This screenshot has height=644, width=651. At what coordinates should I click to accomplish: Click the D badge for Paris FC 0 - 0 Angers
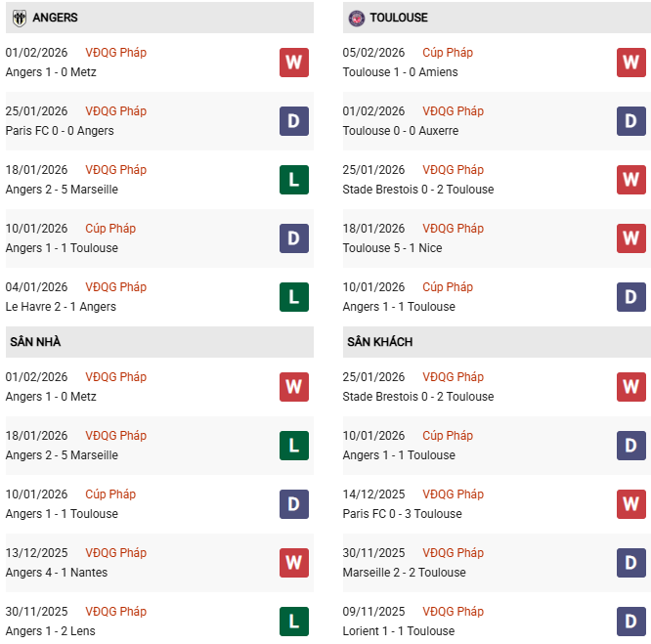pyautogui.click(x=294, y=121)
